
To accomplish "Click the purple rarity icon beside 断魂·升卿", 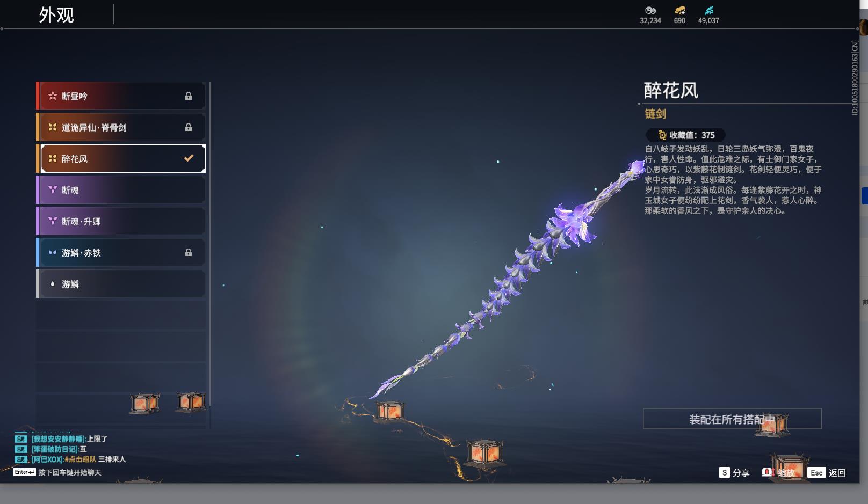I will click(53, 221).
